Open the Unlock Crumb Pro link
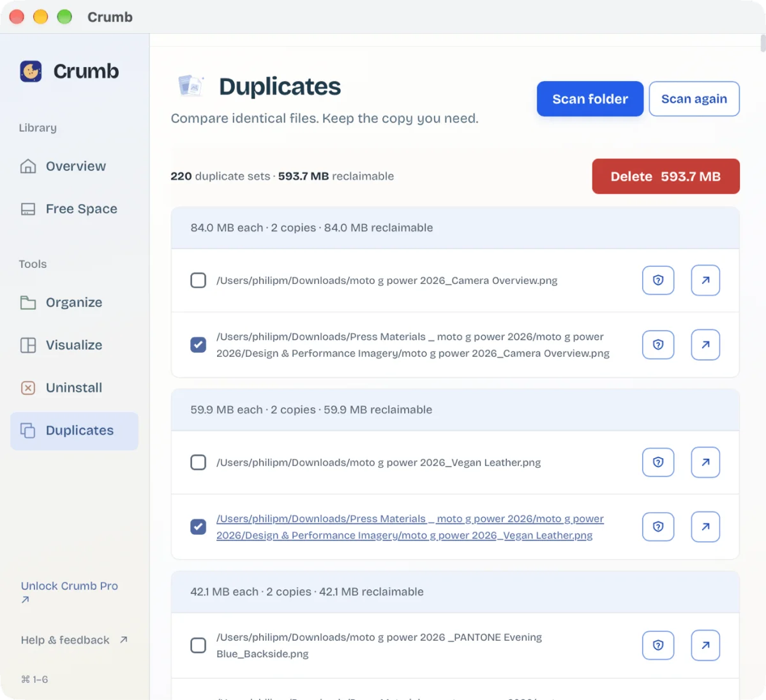 click(x=69, y=592)
